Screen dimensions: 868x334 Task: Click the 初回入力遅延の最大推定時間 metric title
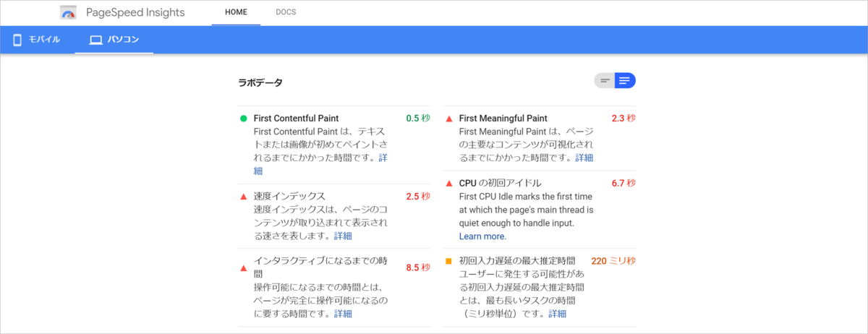517,261
